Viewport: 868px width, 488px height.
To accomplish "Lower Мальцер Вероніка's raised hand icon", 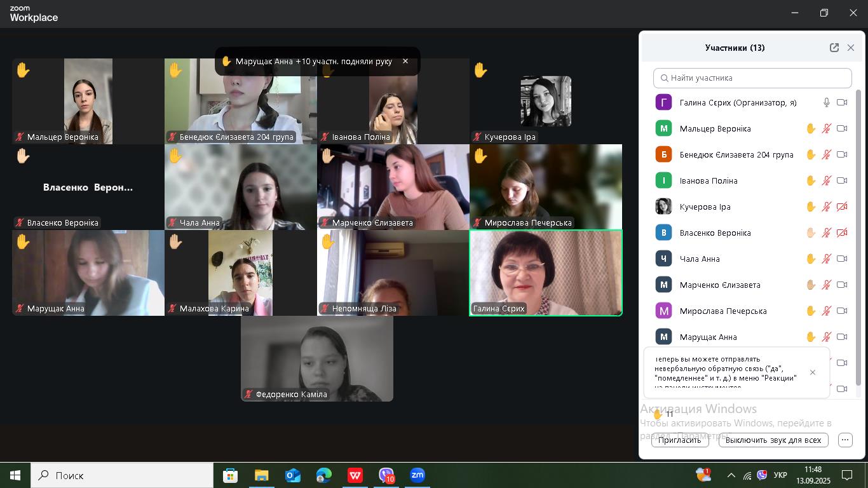I will click(811, 128).
